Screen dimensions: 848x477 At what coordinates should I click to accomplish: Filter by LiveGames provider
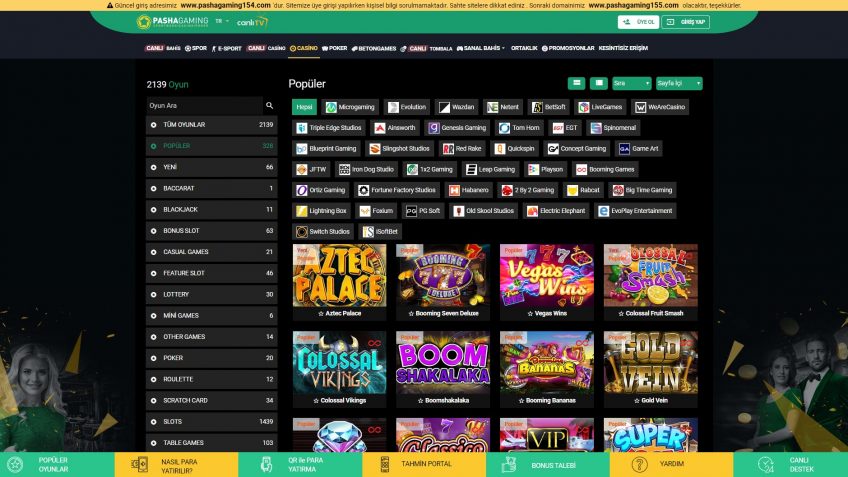600,107
